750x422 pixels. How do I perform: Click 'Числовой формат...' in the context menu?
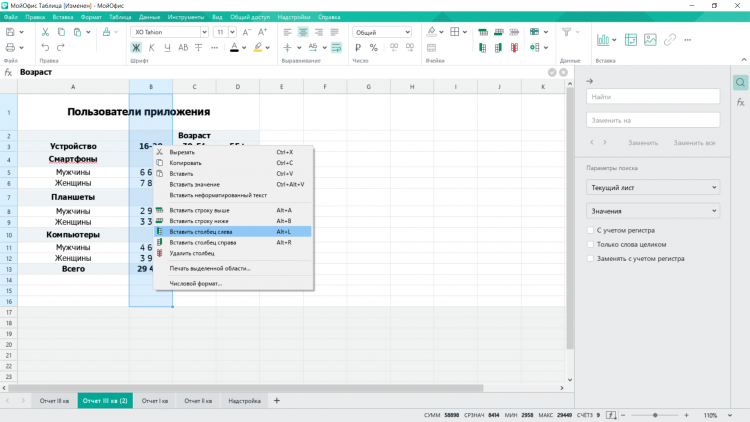tap(195, 283)
